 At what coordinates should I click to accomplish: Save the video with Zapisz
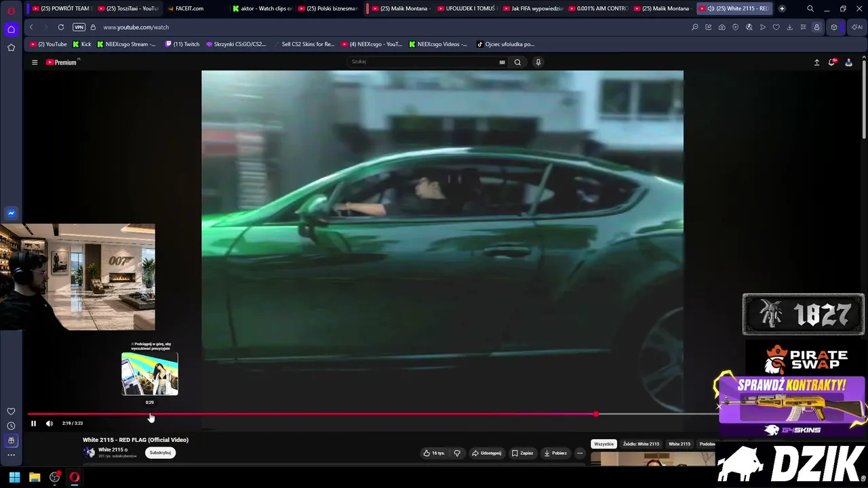523,453
